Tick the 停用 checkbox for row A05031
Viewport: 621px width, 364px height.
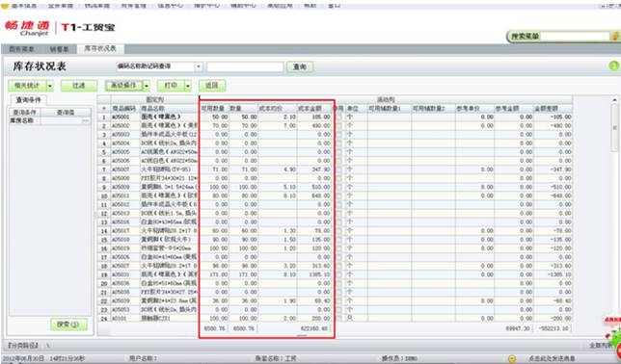point(338,274)
